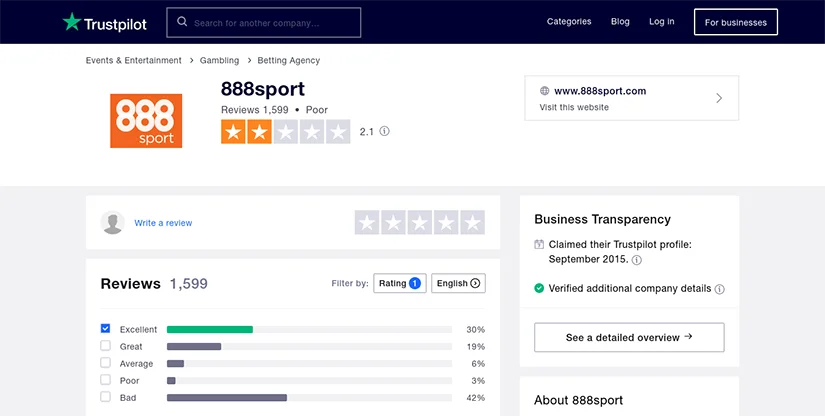Click Events & Entertainment breadcrumb
The image size is (825, 416).
(134, 60)
